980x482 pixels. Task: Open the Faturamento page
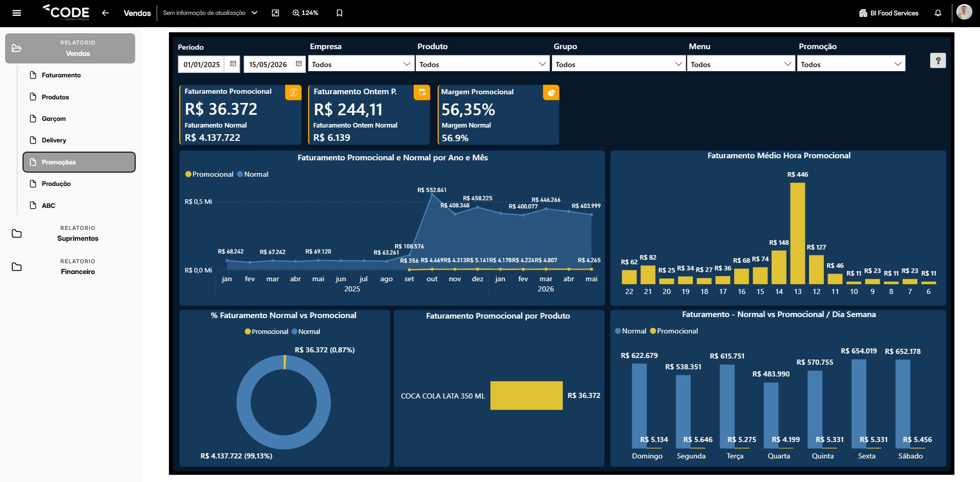click(x=79, y=75)
